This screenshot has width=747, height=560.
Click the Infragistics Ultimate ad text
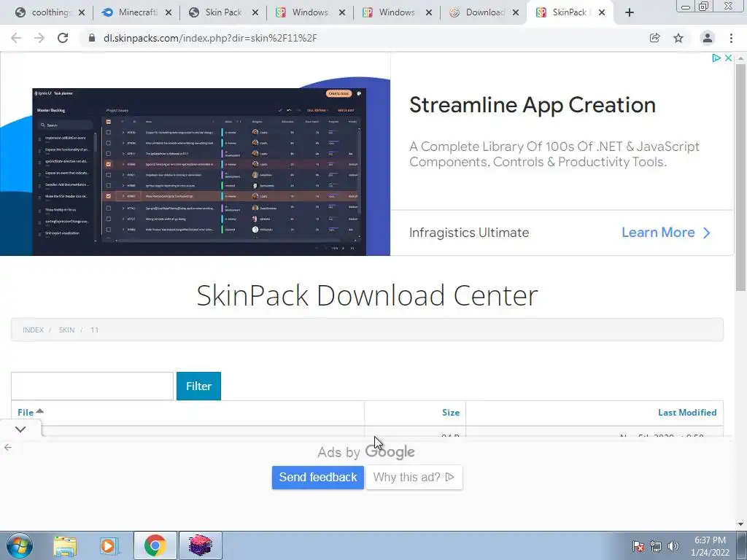pos(469,233)
